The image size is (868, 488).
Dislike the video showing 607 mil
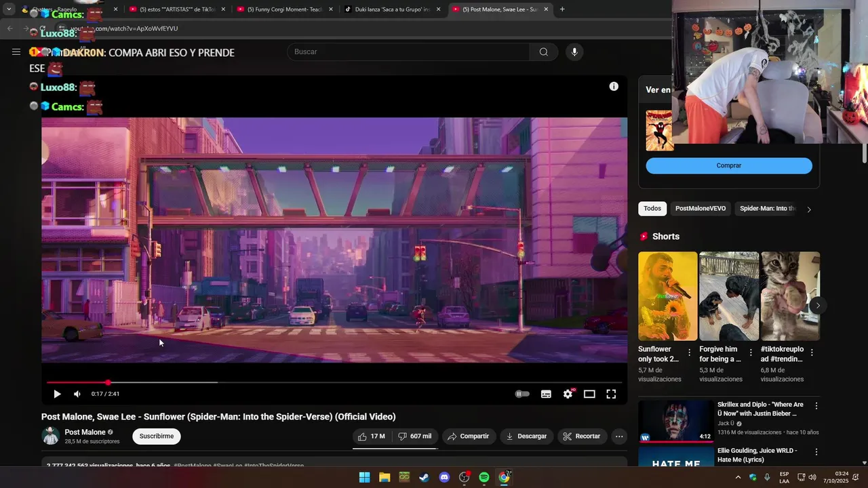click(415, 436)
